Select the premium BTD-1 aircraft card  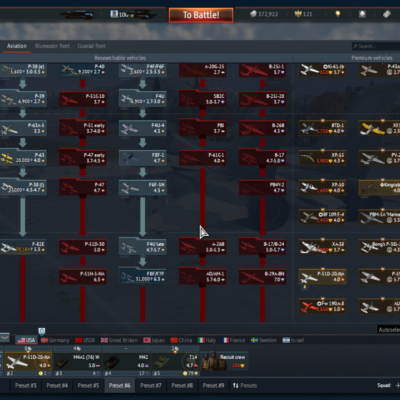click(322, 128)
